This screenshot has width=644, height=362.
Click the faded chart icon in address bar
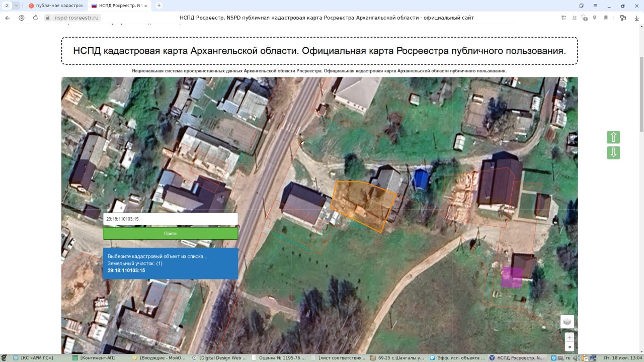click(574, 18)
